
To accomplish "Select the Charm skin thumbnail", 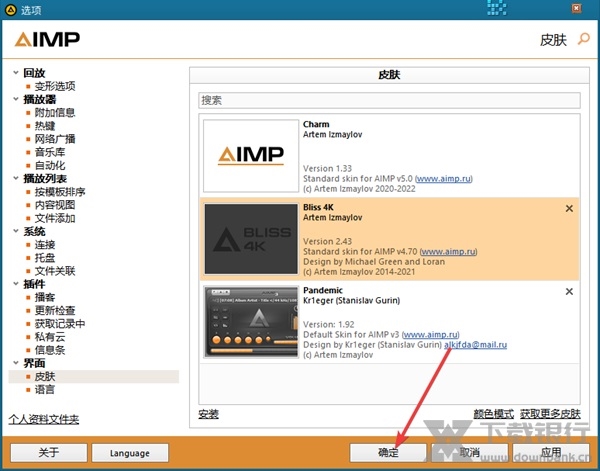I will [251, 156].
